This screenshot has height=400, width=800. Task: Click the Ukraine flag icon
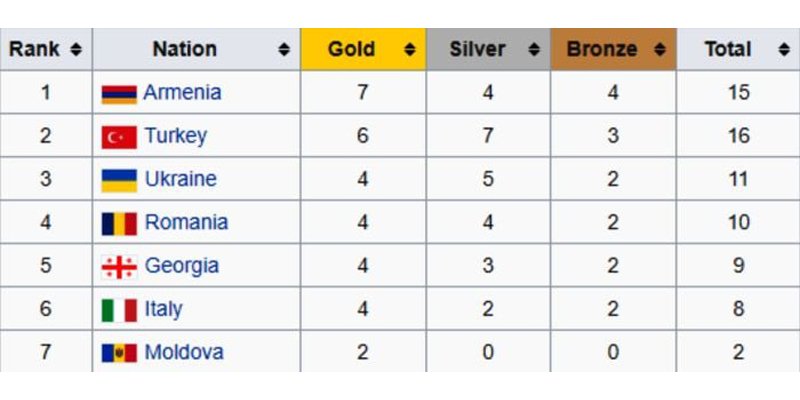[x=119, y=180]
